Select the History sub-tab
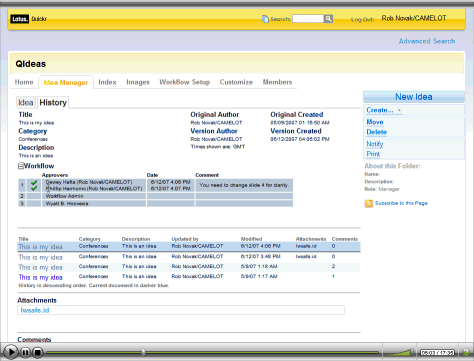The image size is (474, 361). [53, 102]
